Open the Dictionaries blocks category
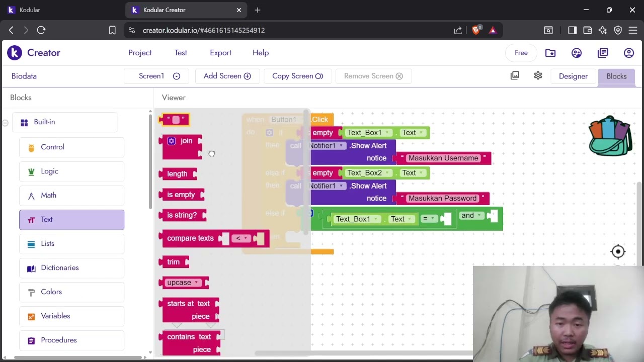Viewport: 644px width, 362px height. pos(71,268)
